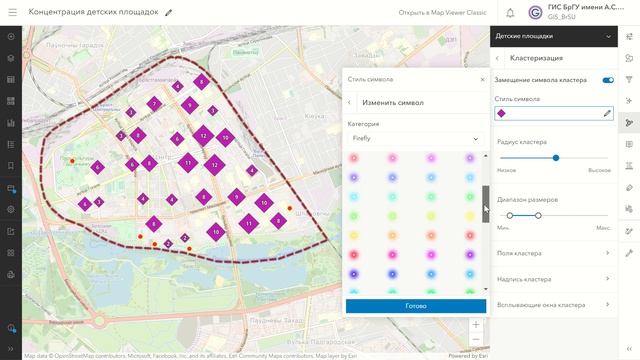The height and width of the screenshot is (360, 640).
Task: Open the notifications bell
Action: click(x=510, y=13)
